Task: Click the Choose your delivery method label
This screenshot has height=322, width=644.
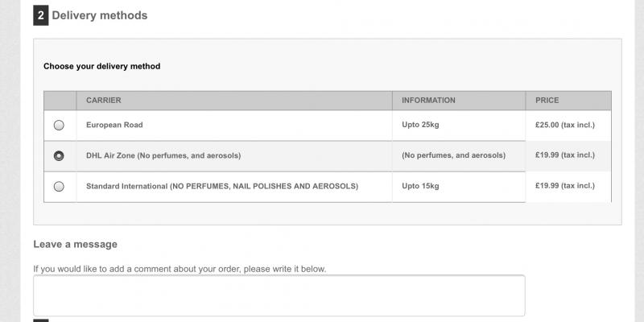Action: (x=101, y=66)
